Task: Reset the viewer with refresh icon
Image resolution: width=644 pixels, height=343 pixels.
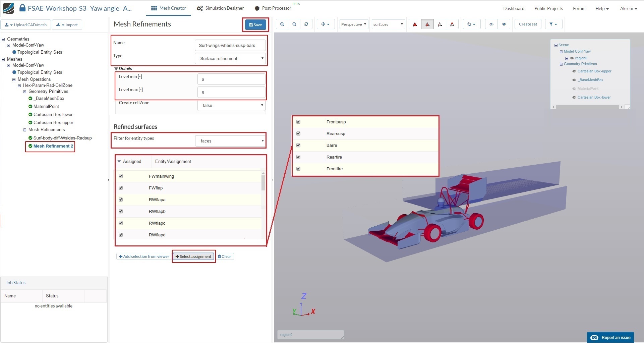Action: (x=306, y=24)
